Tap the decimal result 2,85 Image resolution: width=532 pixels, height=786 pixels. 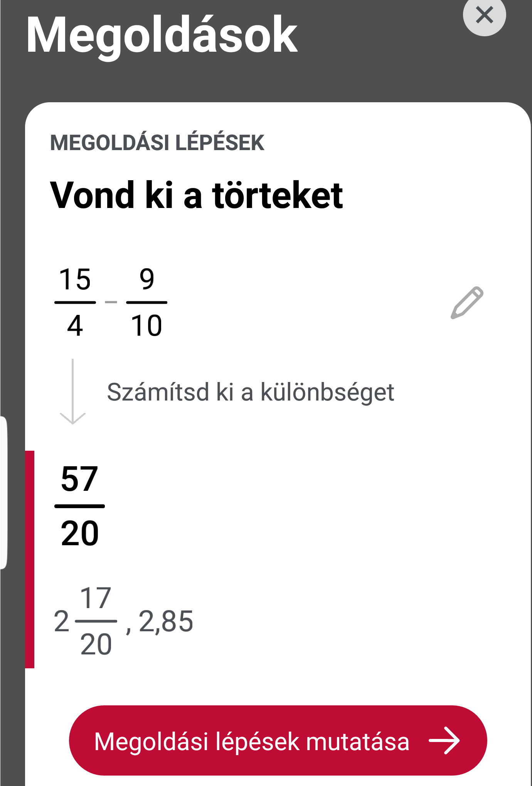point(166,621)
